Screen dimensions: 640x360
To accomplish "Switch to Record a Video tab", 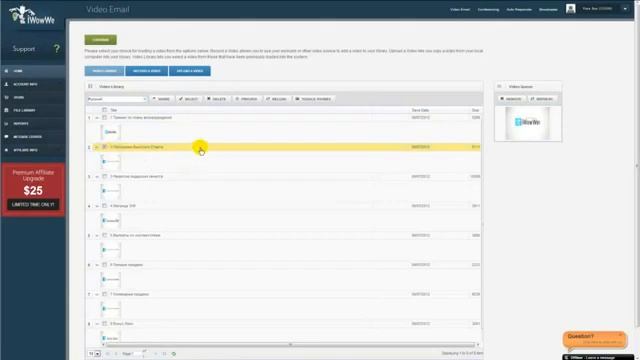I will (147, 71).
